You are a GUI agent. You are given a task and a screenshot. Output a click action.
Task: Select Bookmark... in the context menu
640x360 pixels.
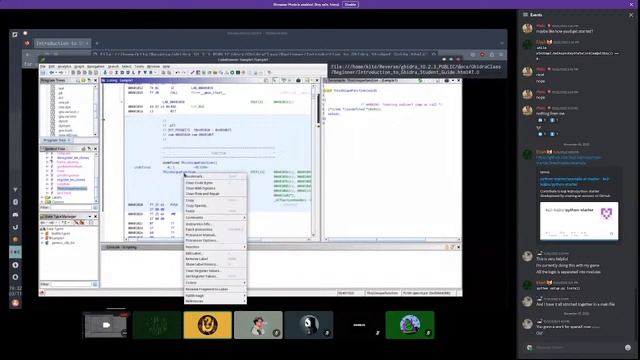[x=215, y=176]
